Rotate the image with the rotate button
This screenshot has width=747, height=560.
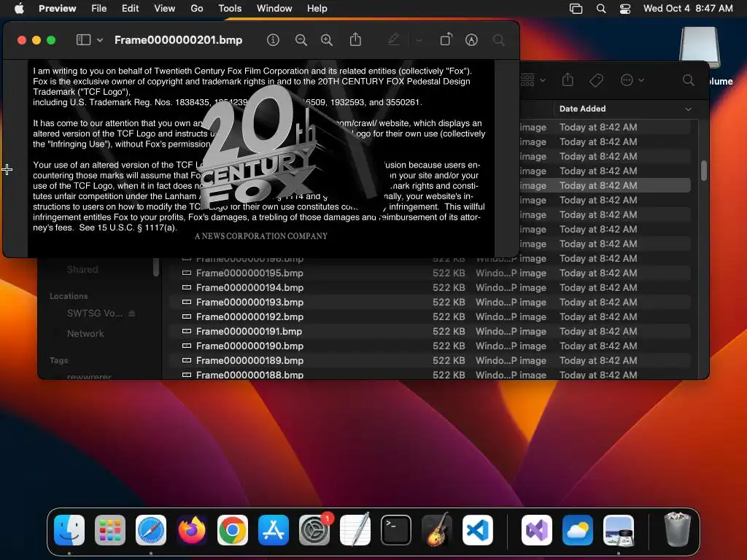(446, 39)
